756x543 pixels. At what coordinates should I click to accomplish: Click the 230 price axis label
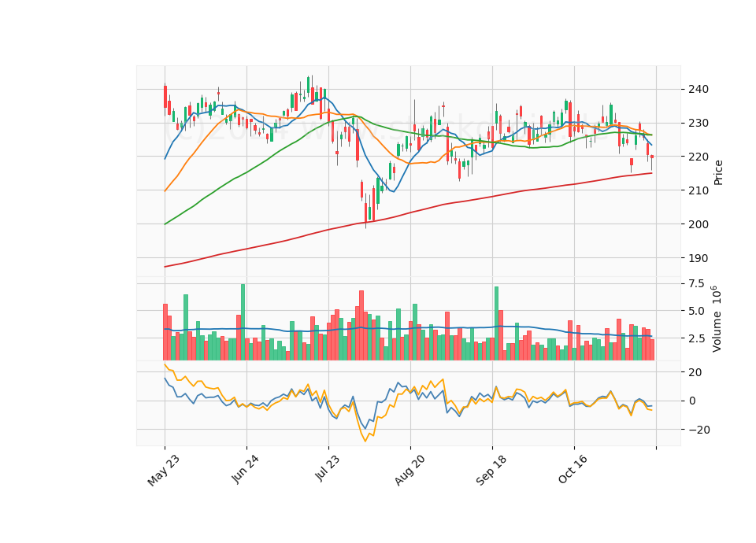pos(699,123)
